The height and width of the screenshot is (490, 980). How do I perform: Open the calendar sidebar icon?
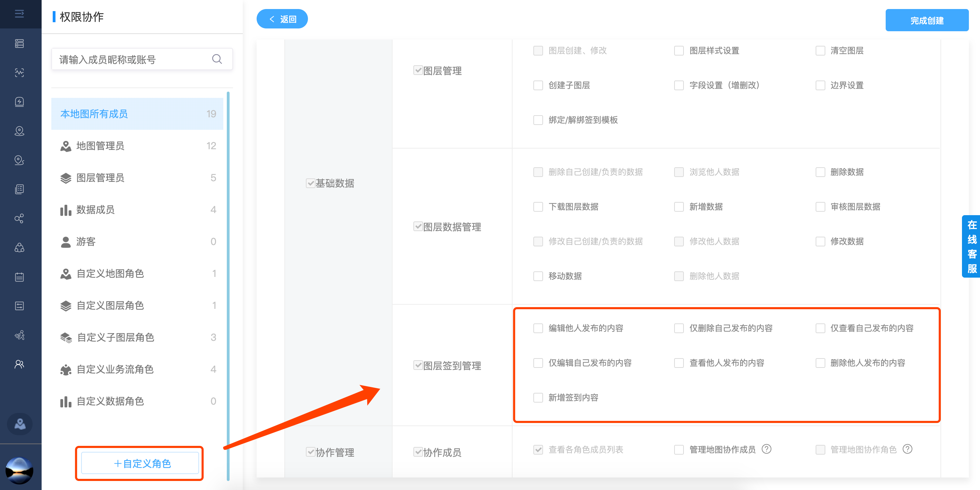pos(19,277)
